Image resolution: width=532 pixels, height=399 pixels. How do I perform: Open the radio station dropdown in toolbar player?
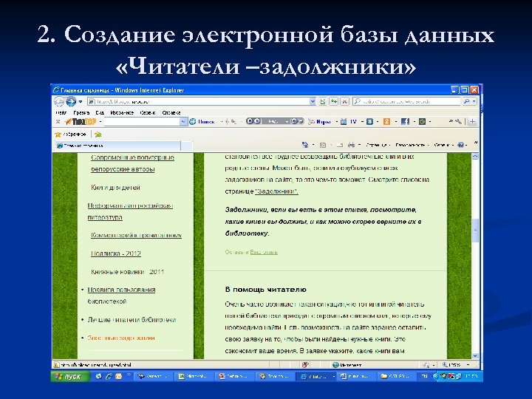pyautogui.click(x=287, y=121)
